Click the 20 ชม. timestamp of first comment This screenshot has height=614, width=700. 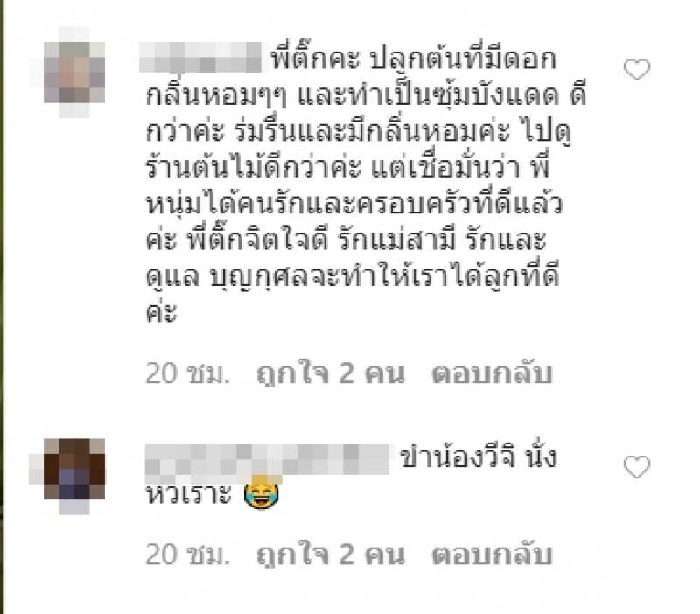pyautogui.click(x=187, y=373)
